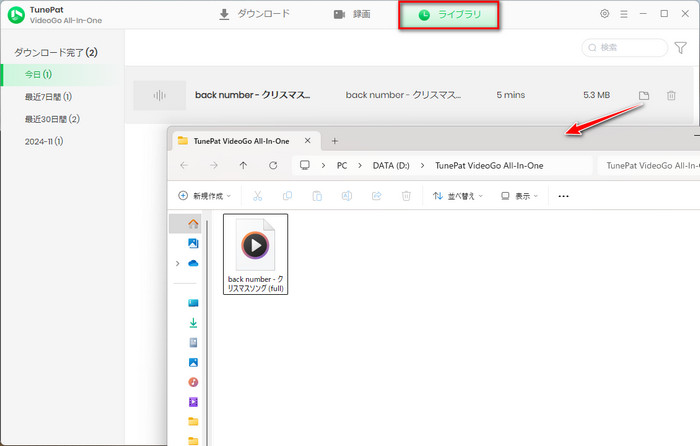Image resolution: width=700 pixels, height=446 pixels.
Task: Open Videos in Explorer navigation pane
Action: (x=193, y=402)
